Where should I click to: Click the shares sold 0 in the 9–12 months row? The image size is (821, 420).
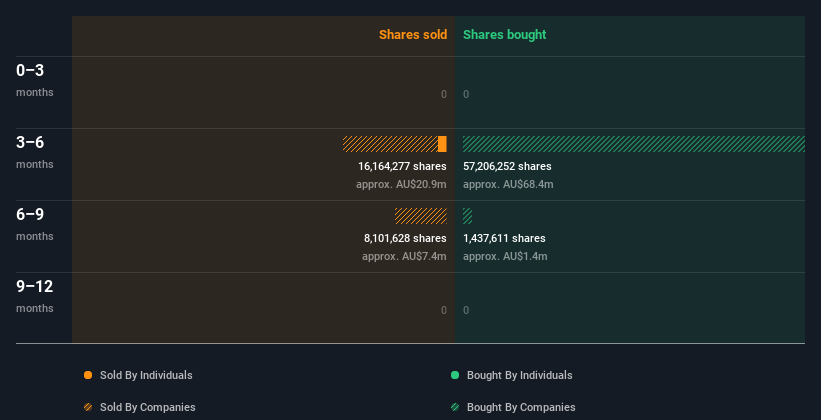tap(444, 310)
